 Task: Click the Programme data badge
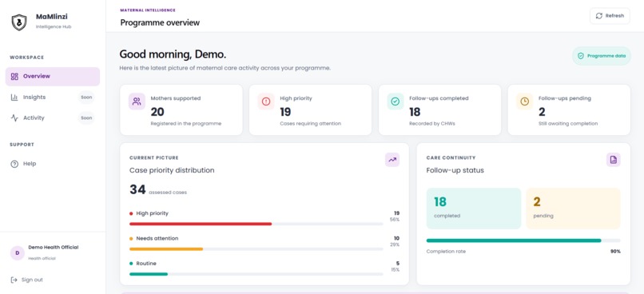[x=602, y=56]
